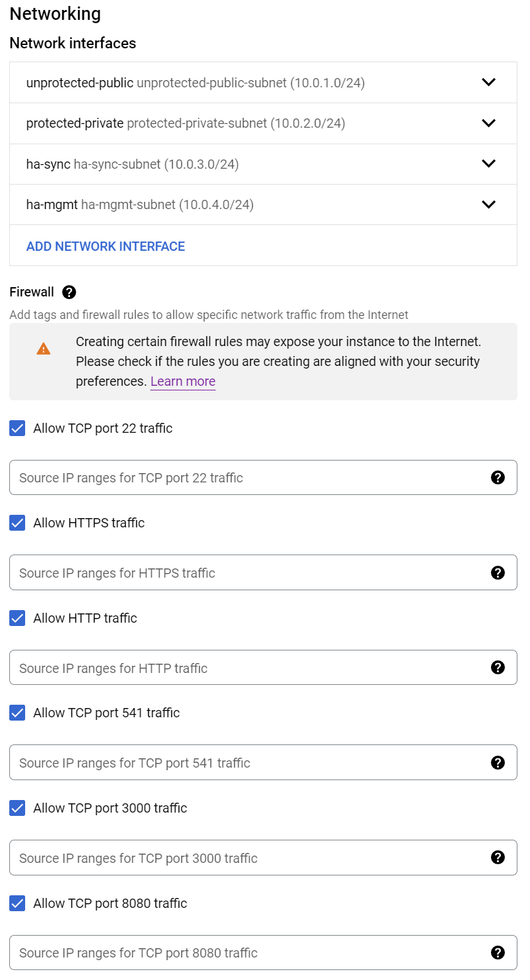Click the help icon in the HTTP source field

tap(498, 667)
